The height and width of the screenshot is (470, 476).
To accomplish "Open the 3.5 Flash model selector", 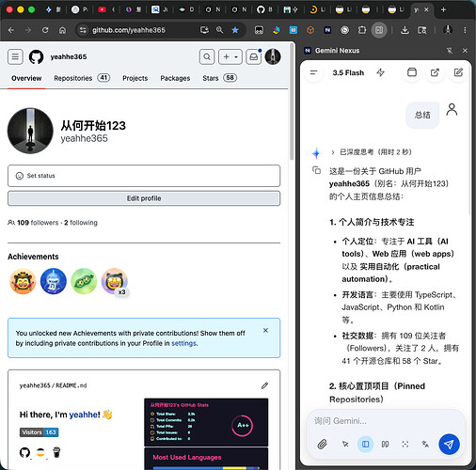I will click(x=348, y=72).
